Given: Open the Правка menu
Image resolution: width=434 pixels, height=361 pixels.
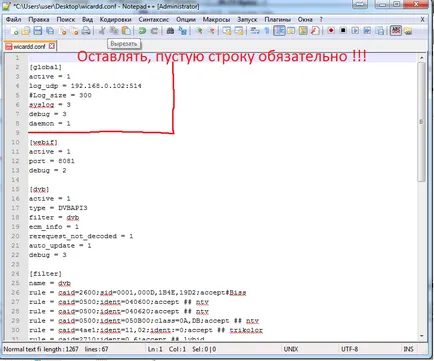Looking at the screenshot, I should tap(39, 19).
